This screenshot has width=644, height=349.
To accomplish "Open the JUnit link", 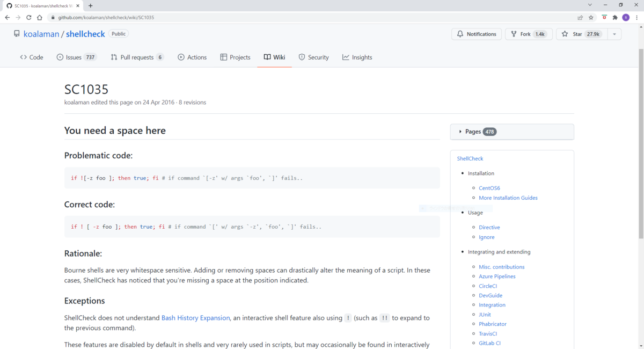I will coord(485,314).
